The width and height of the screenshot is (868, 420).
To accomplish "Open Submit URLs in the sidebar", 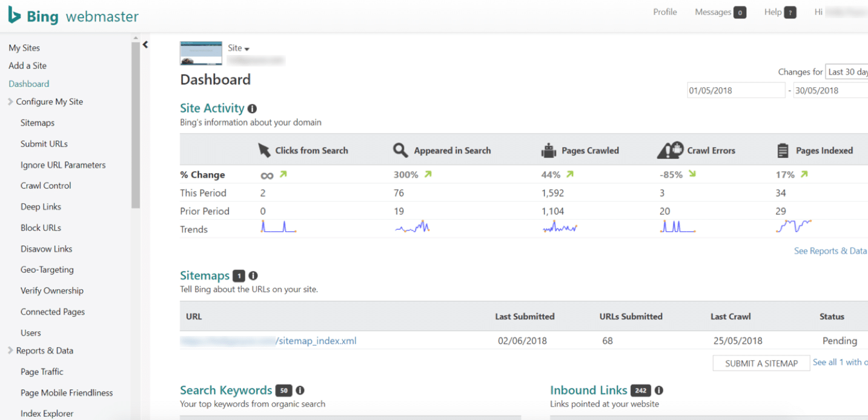I will [x=44, y=144].
